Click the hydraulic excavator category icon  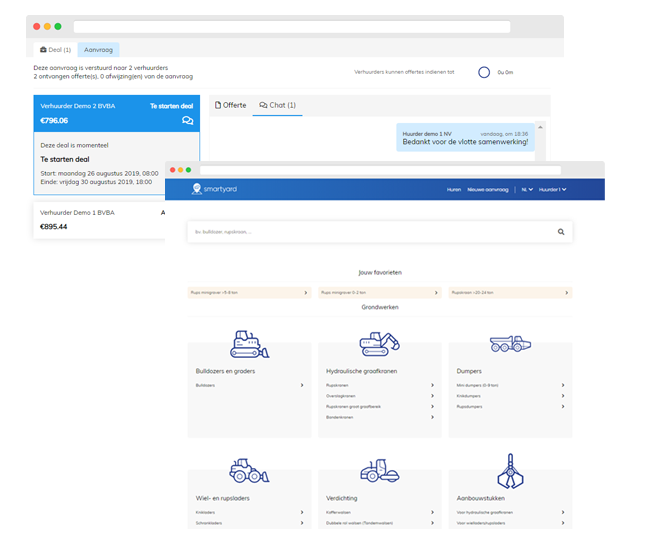click(379, 344)
